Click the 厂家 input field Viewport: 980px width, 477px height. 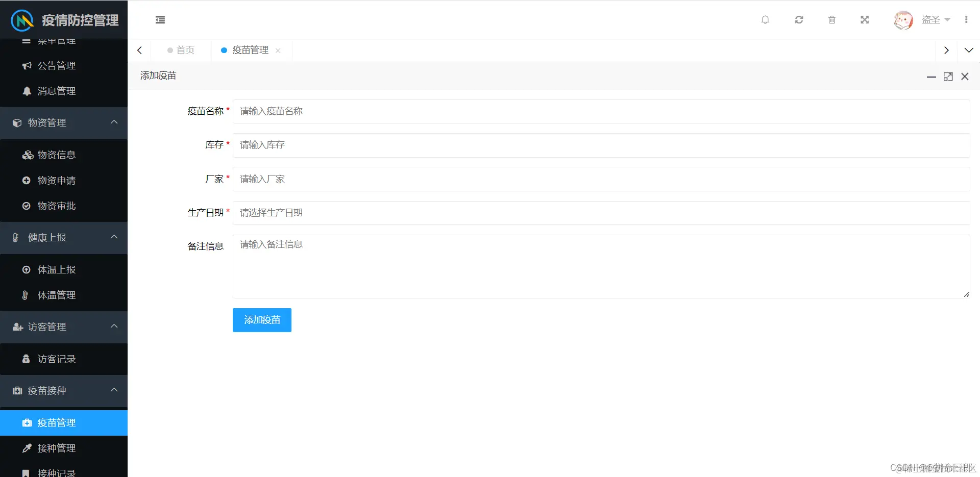(601, 179)
